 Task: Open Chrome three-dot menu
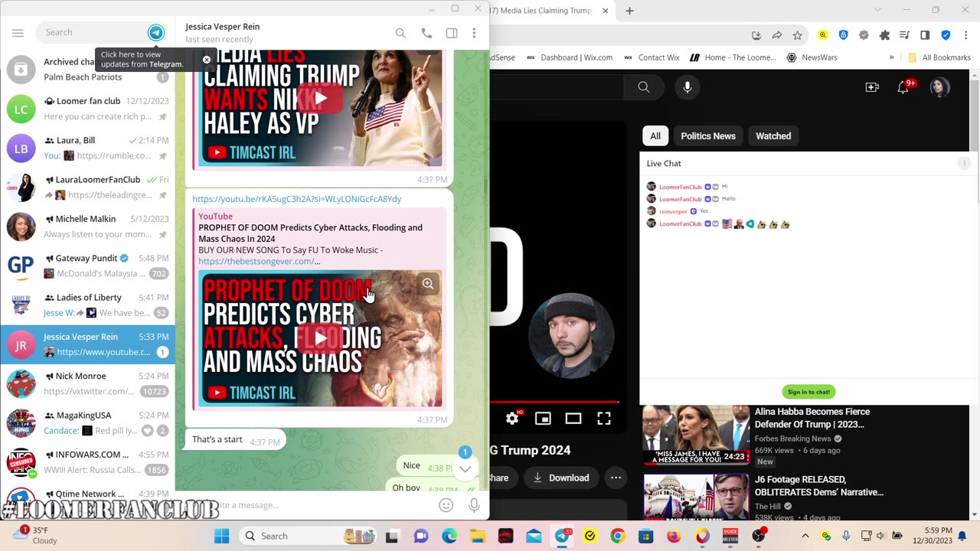click(x=966, y=35)
